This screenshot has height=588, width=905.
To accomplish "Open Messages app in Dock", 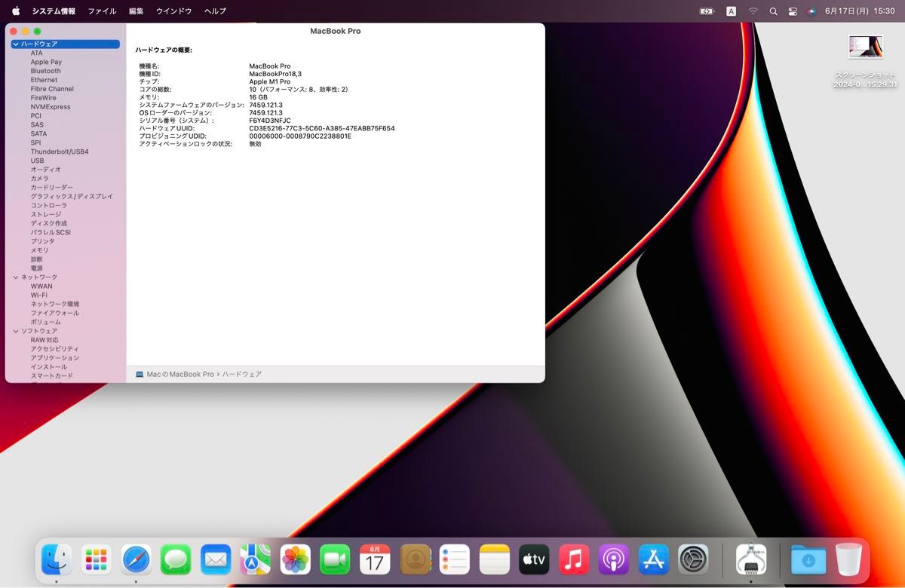I will [x=176, y=559].
